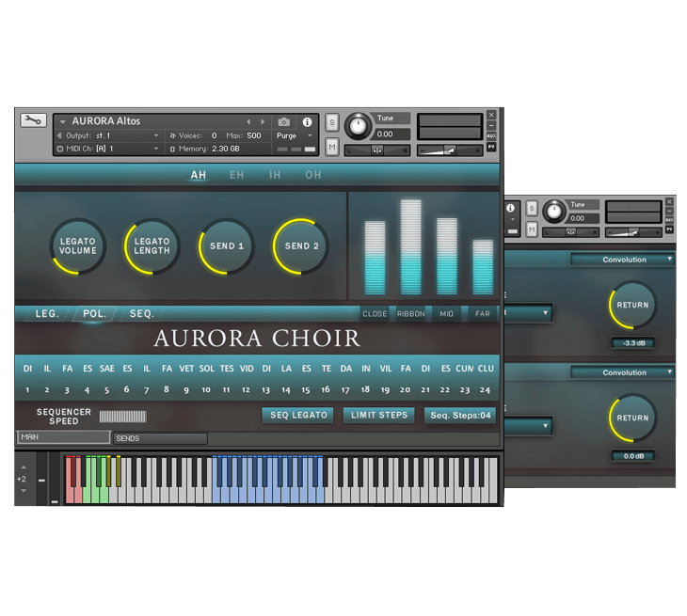This screenshot has width=687, height=616.
Task: Click the pan slider under Tune
Action: coord(377,150)
